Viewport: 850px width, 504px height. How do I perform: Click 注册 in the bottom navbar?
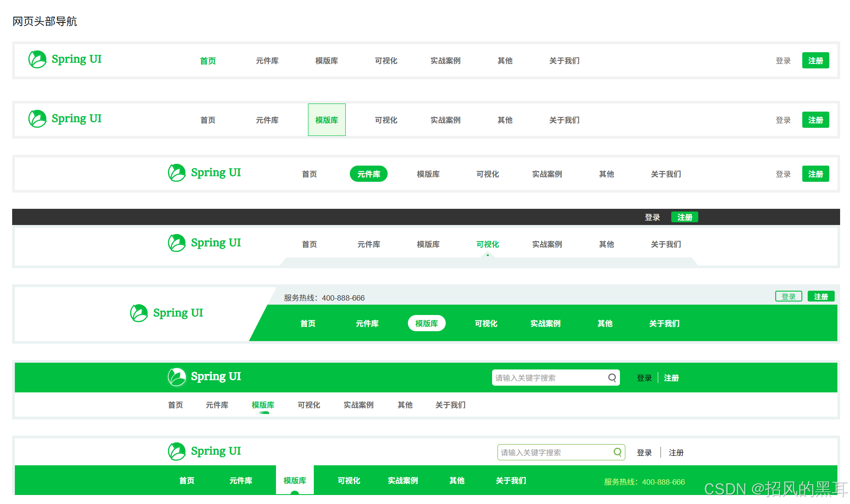click(x=676, y=453)
